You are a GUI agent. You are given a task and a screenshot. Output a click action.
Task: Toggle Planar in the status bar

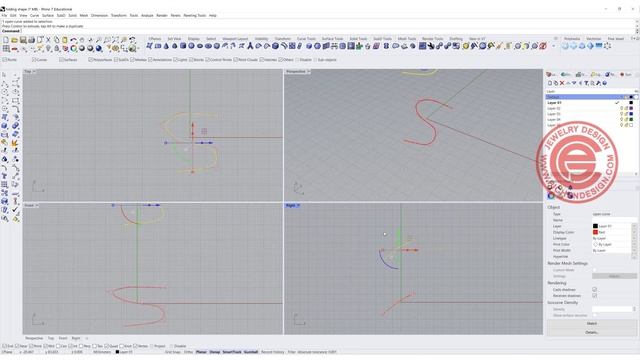click(201, 352)
